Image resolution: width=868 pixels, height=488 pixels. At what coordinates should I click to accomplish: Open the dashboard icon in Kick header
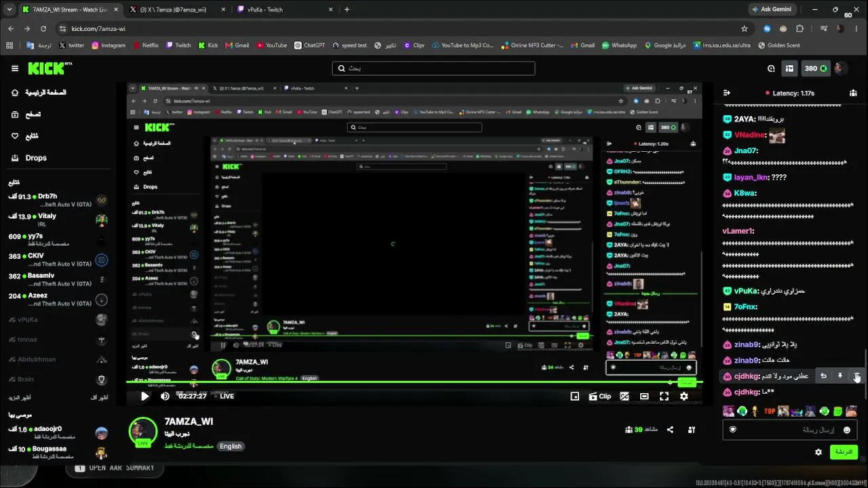click(x=789, y=68)
